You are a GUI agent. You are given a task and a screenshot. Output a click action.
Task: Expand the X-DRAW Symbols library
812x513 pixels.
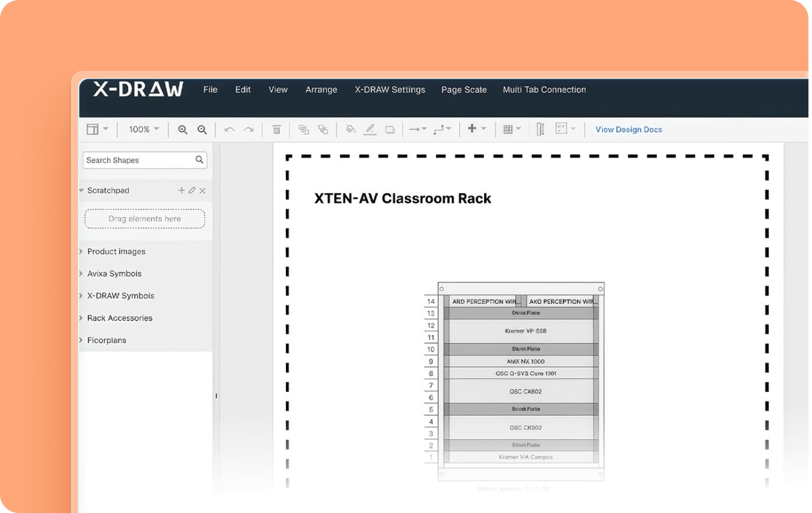(x=81, y=296)
